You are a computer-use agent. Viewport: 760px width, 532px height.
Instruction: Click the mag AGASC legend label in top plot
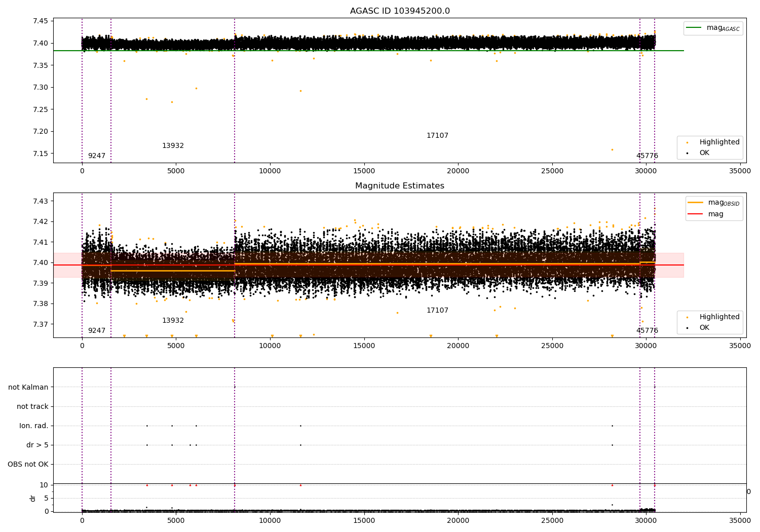tap(723, 28)
